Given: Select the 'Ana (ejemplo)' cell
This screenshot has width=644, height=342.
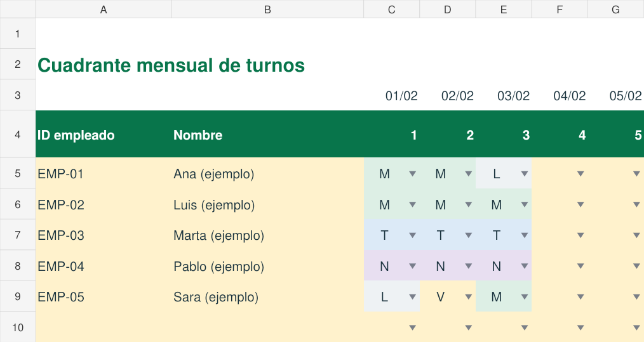Looking at the screenshot, I should point(267,173).
